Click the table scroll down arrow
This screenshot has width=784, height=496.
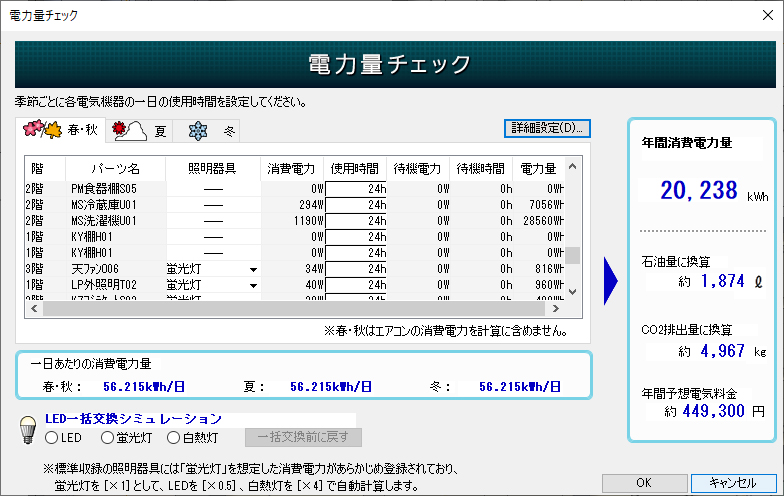[573, 292]
